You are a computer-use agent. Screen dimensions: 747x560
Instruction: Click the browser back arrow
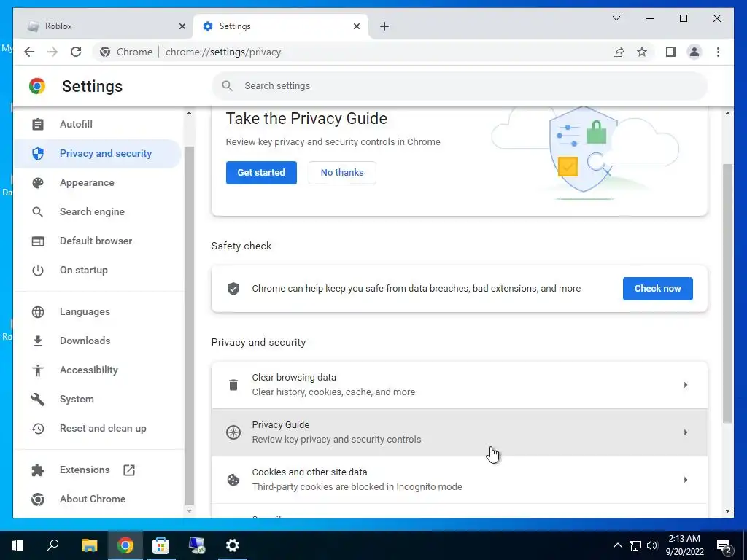pyautogui.click(x=29, y=52)
